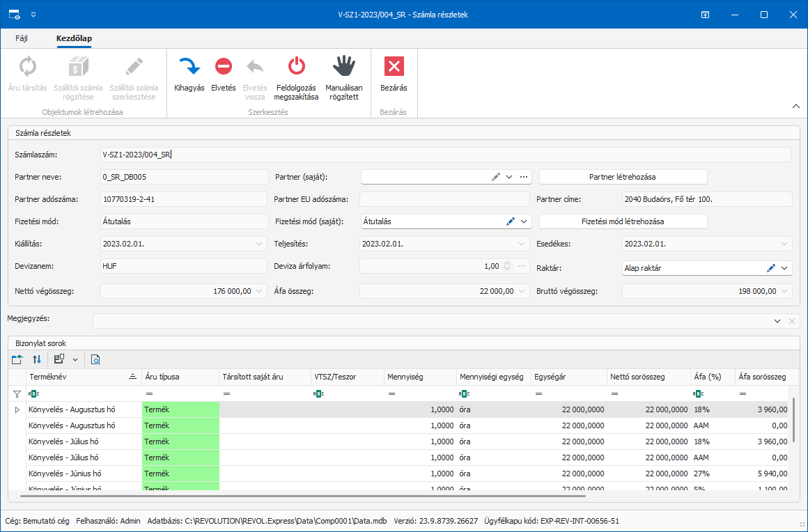Expand the Megjegyzés dropdown arrow
Image resolution: width=808 pixels, height=532 pixels.
pyautogui.click(x=777, y=321)
